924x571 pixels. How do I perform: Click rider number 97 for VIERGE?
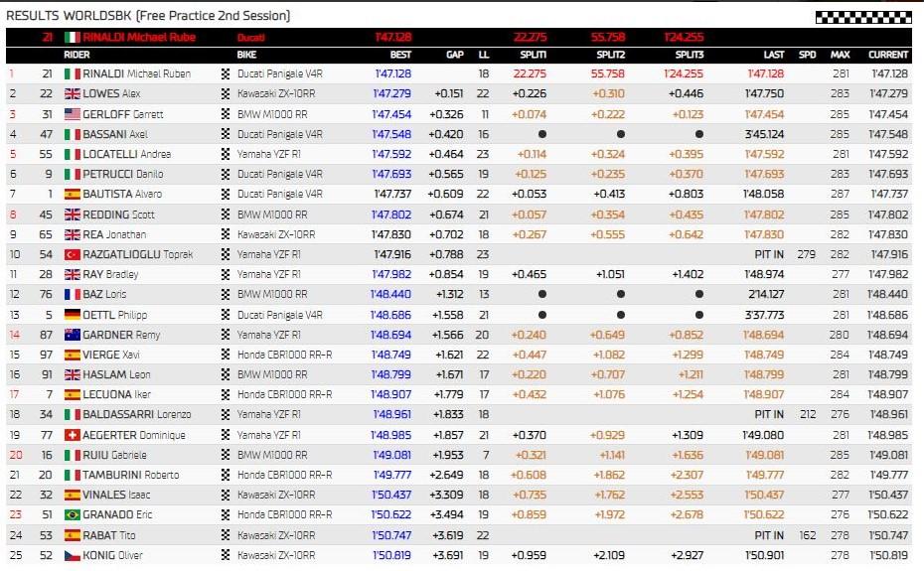pos(46,355)
